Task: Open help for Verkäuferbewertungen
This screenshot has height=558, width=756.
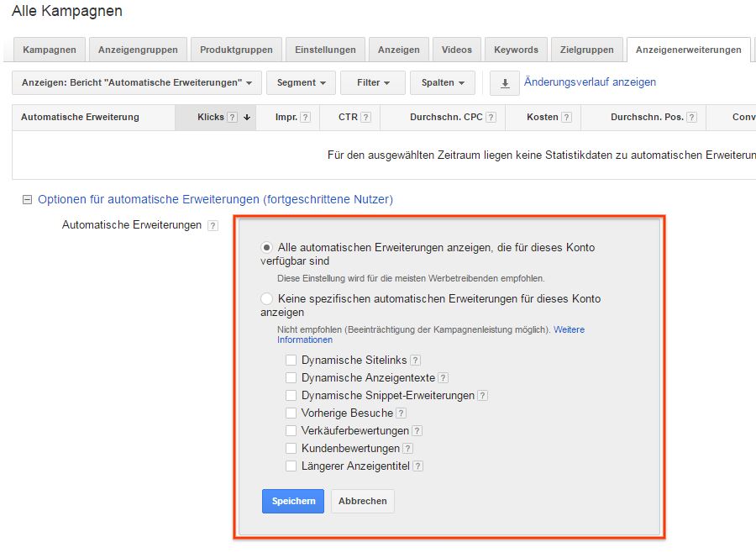Action: point(417,431)
